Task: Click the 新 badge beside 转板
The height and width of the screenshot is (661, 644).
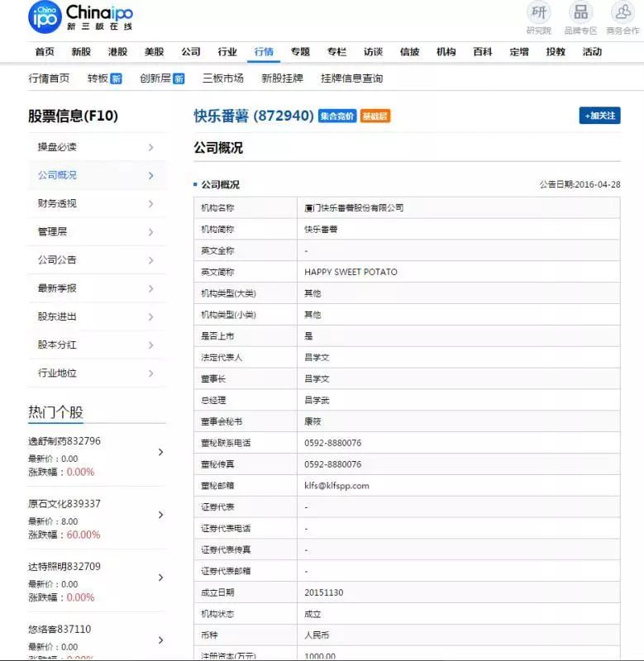Action: 116,78
